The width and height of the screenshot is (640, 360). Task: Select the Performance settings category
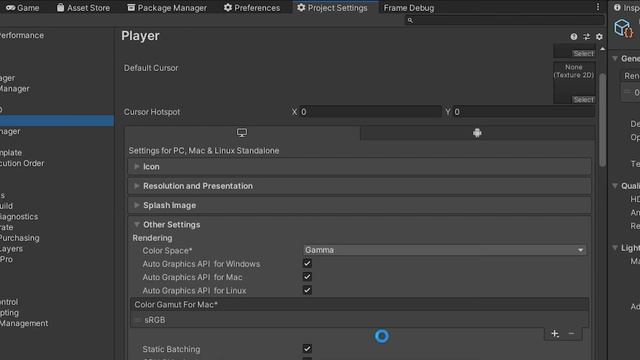[x=22, y=36]
